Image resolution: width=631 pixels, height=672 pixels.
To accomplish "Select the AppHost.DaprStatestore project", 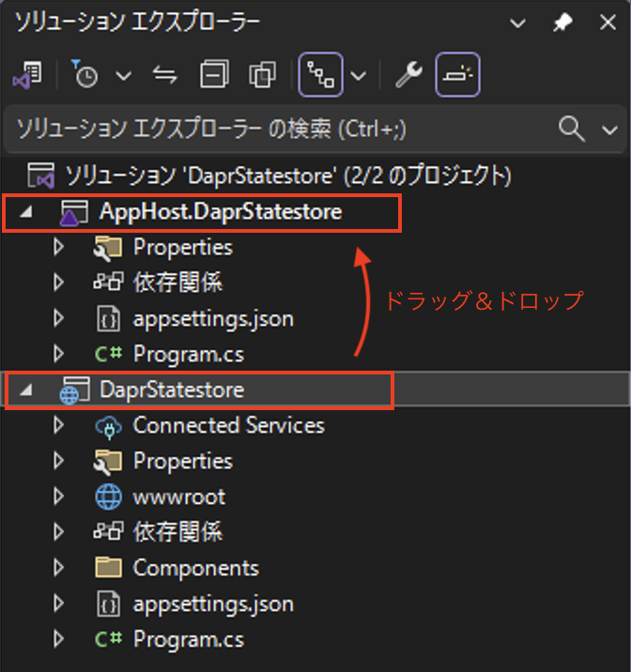I will [x=221, y=211].
